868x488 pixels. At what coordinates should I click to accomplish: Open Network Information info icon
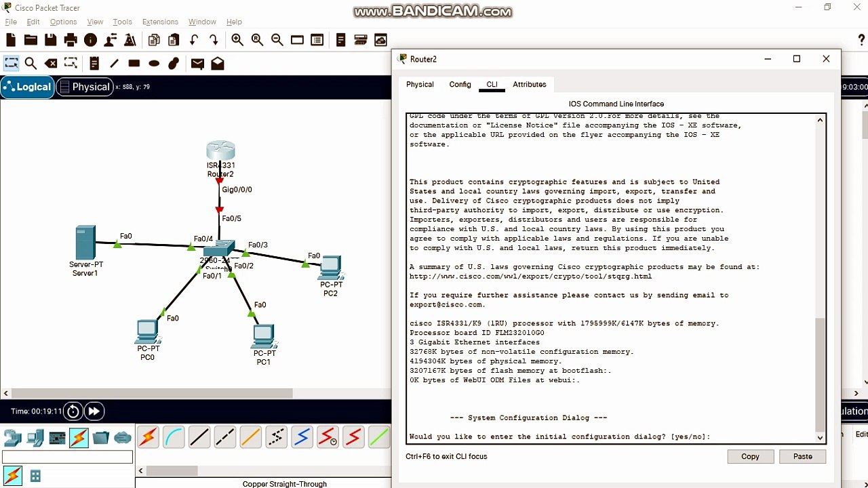(x=90, y=40)
